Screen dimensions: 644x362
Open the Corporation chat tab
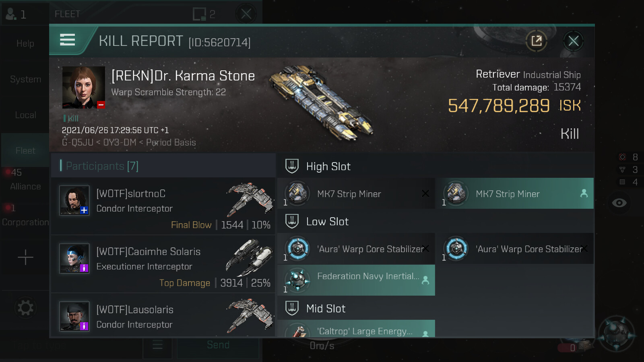coord(25,222)
